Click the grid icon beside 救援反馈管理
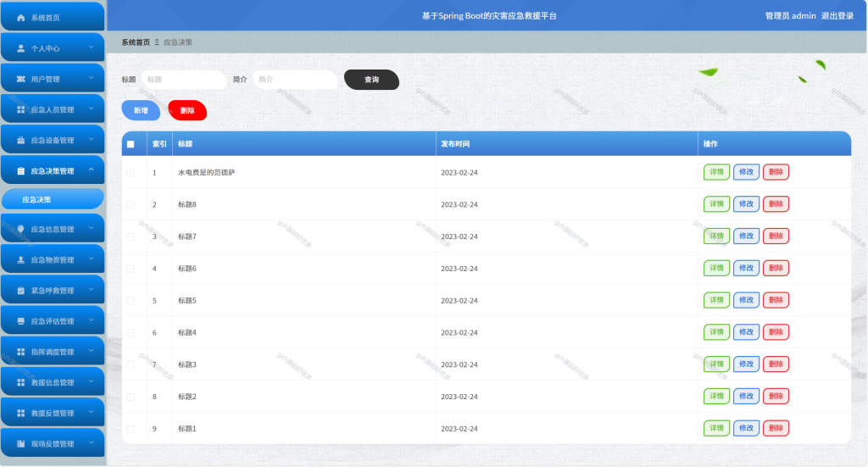 point(20,414)
